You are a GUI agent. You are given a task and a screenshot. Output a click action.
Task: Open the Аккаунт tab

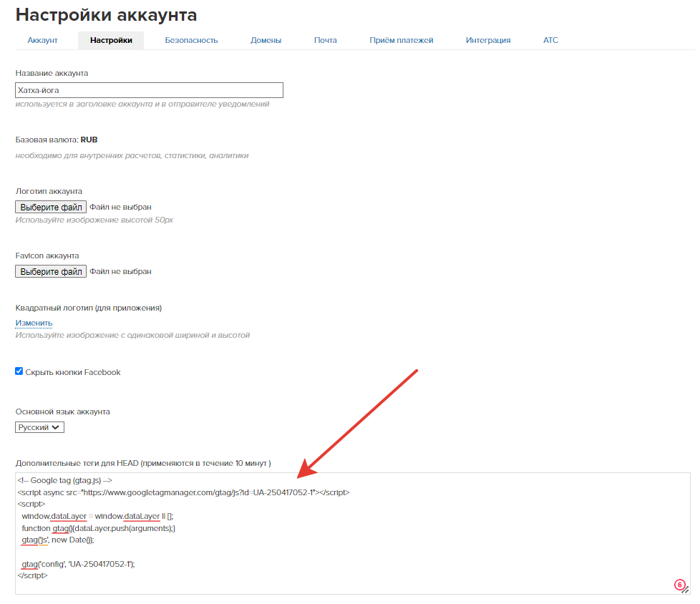tap(42, 40)
